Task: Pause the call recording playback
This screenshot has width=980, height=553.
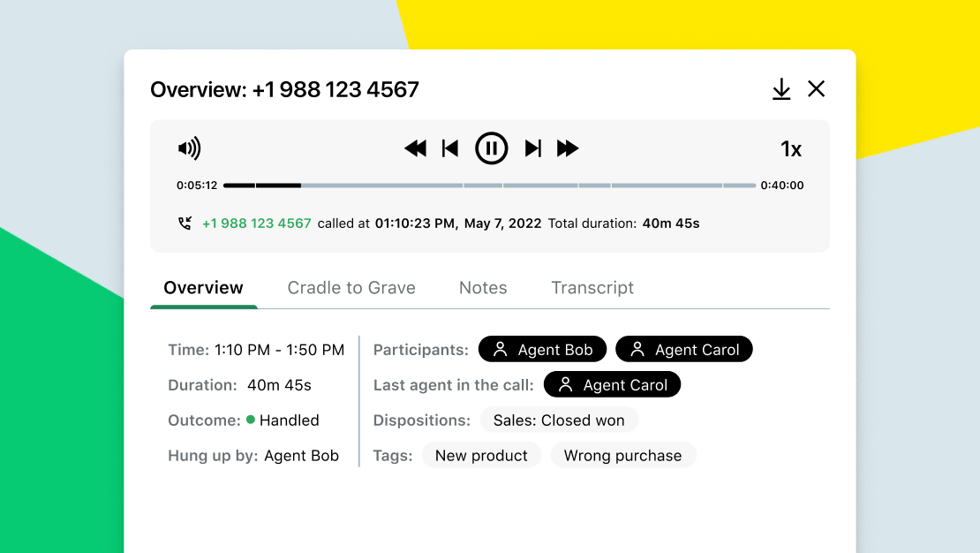Action: point(491,148)
